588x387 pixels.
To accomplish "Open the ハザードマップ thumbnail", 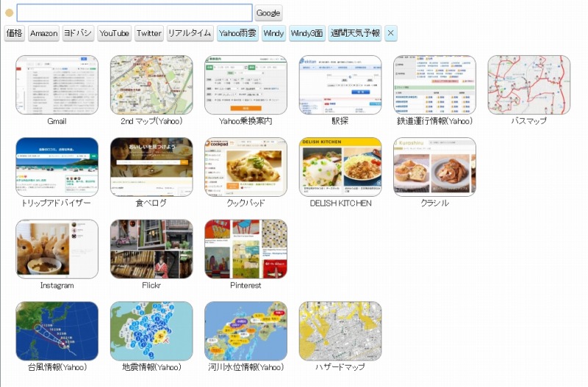I will click(340, 331).
